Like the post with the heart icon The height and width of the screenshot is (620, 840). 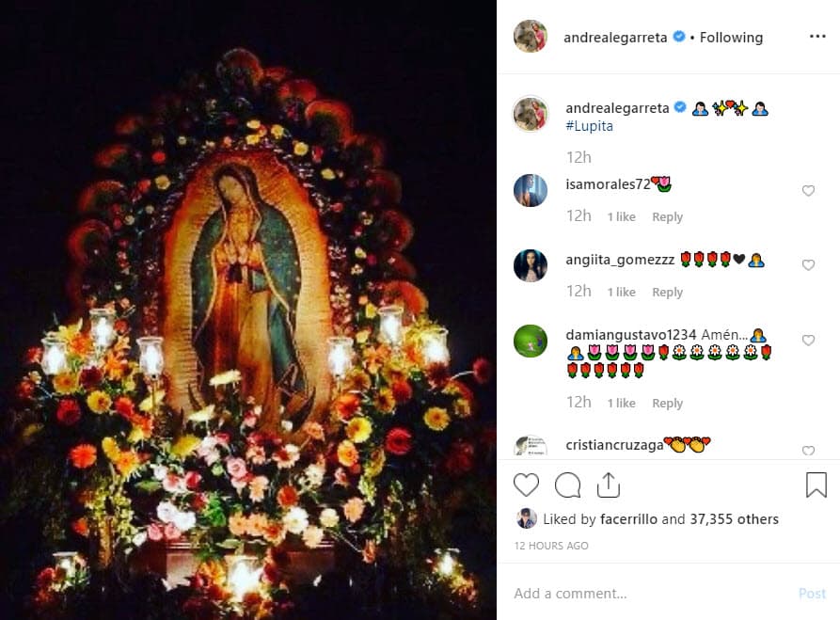pos(527,485)
